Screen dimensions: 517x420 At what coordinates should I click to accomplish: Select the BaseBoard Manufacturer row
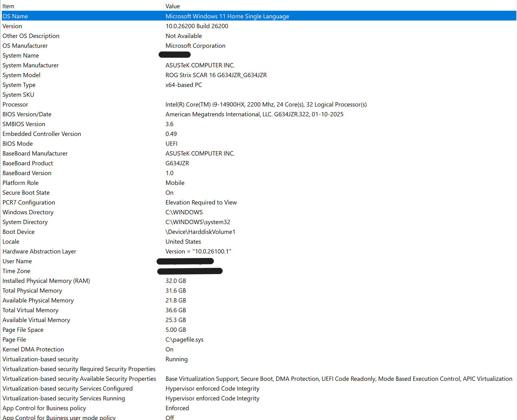259,153
